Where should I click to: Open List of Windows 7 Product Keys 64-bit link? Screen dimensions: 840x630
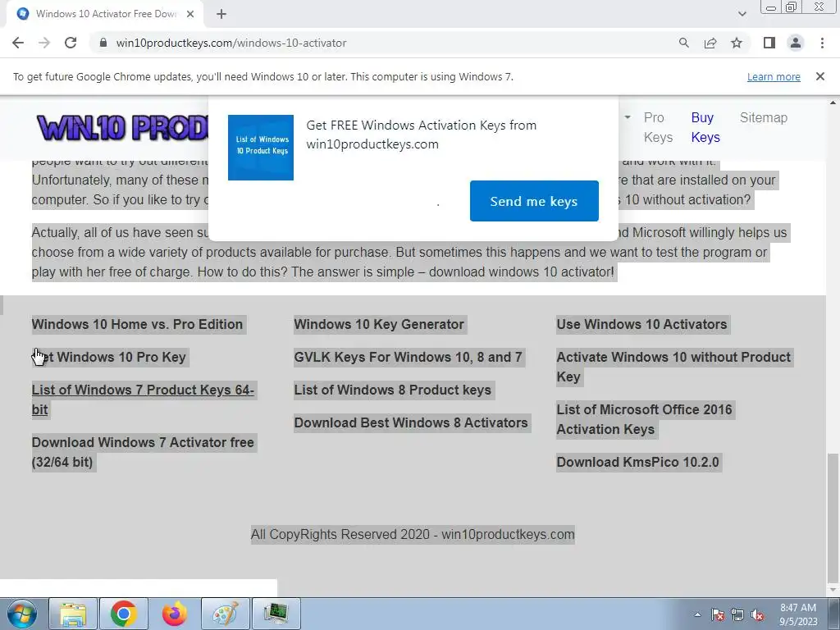pyautogui.click(x=143, y=399)
